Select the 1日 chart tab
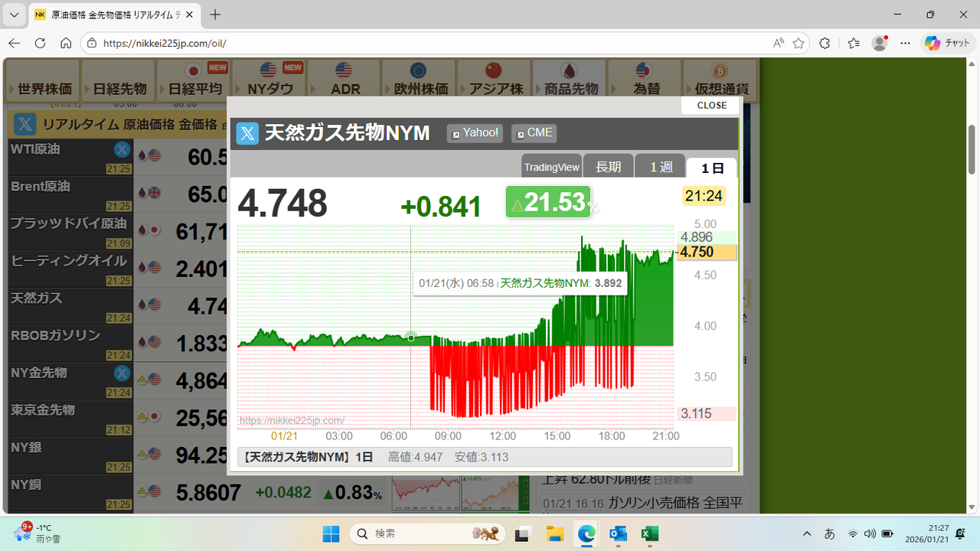 (712, 168)
